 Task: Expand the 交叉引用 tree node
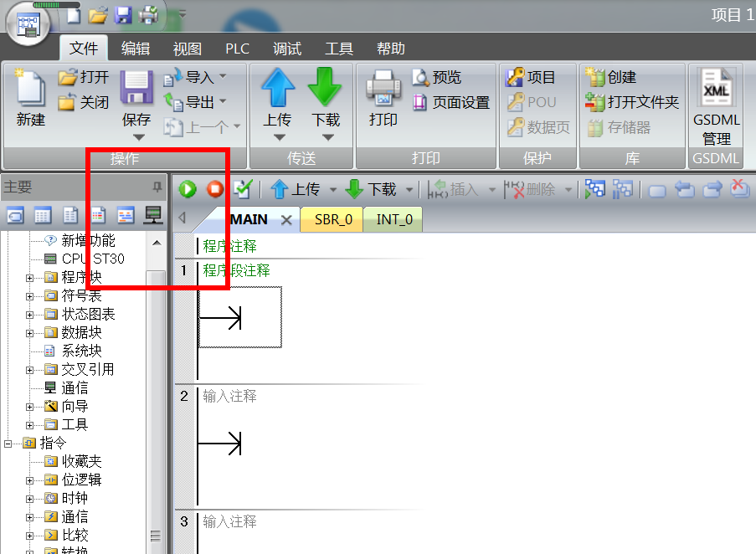point(29,370)
